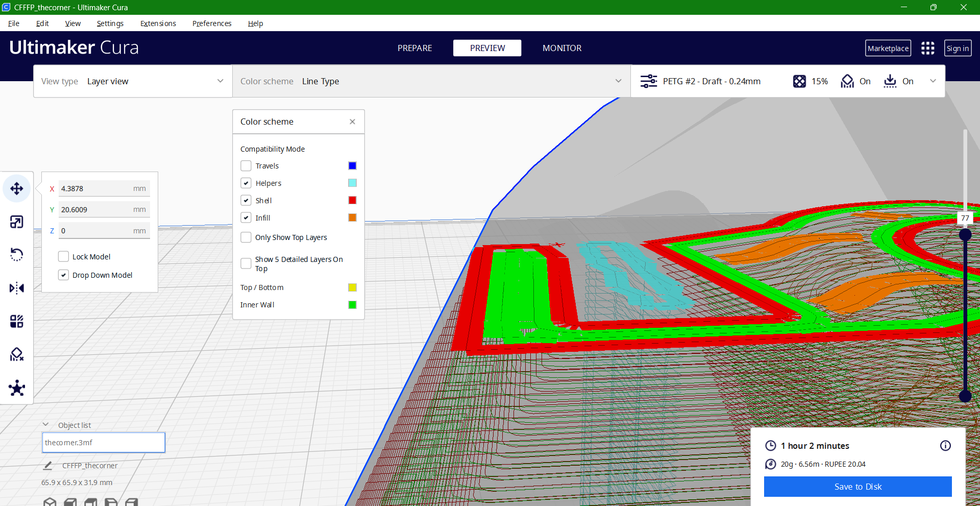The height and width of the screenshot is (506, 980).
Task: Click the Save to Disk button
Action: [x=857, y=486]
